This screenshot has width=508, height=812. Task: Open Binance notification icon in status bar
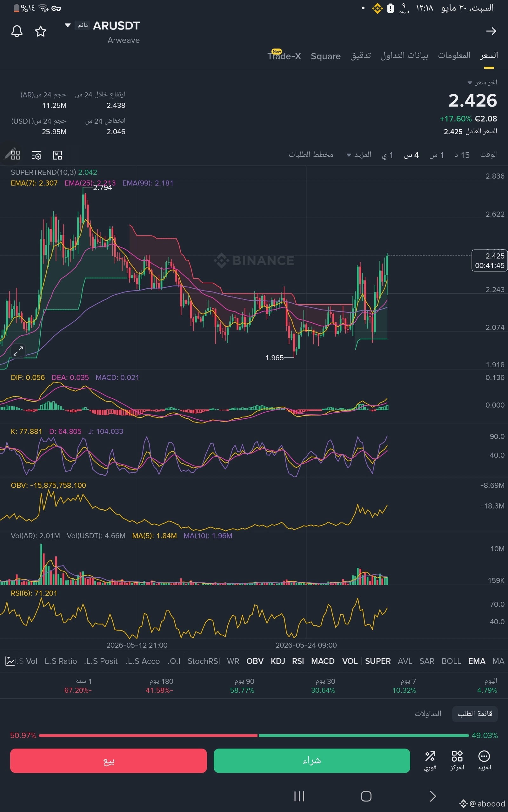pyautogui.click(x=377, y=8)
